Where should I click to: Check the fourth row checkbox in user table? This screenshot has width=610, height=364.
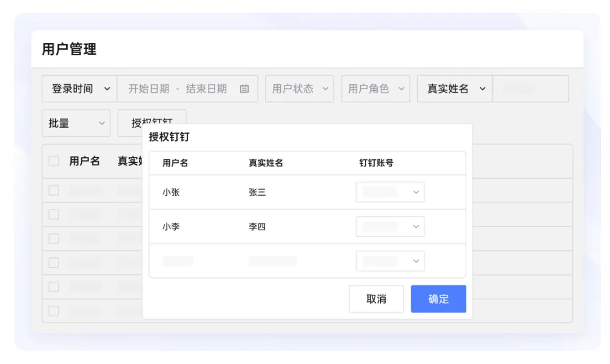pos(54,263)
